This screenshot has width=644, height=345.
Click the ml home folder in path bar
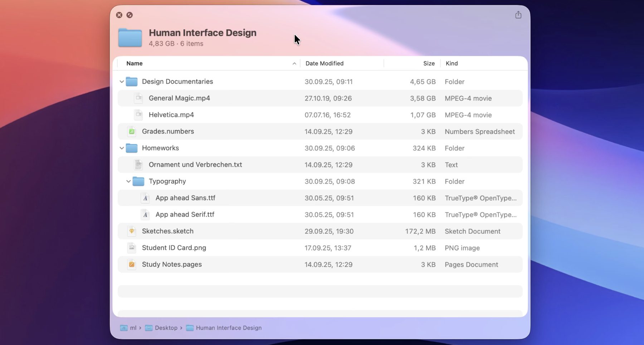point(133,328)
